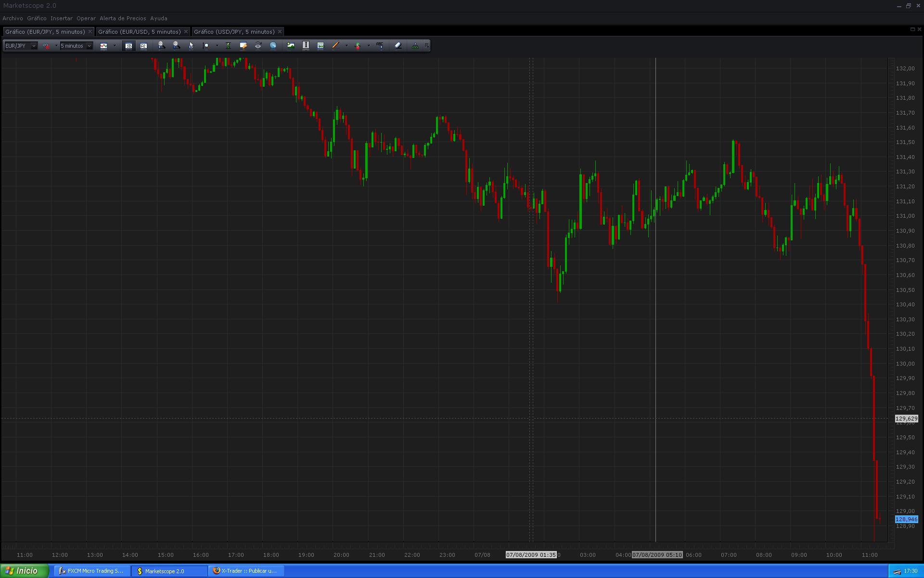
Task: Click the zoom in magnifier icon
Action: tap(161, 45)
